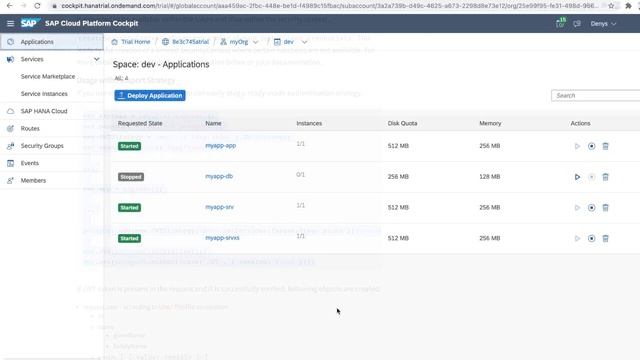Stop the myapp-srvxs application
This screenshot has width=640, height=360.
(591, 238)
